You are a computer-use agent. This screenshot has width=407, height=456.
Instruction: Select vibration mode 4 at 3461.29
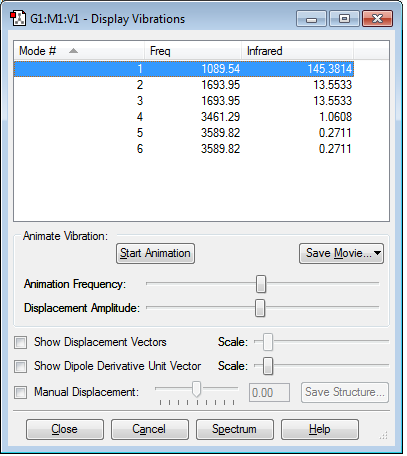pyautogui.click(x=184, y=117)
